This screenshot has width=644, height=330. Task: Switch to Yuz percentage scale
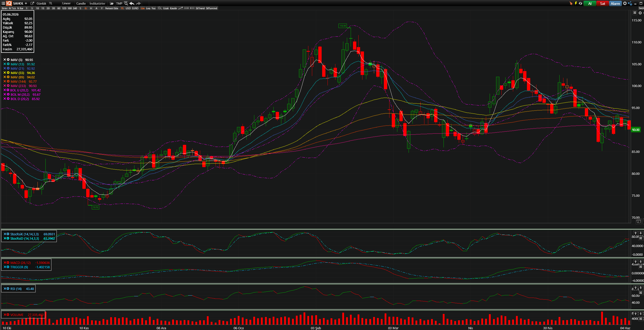(x=154, y=8)
